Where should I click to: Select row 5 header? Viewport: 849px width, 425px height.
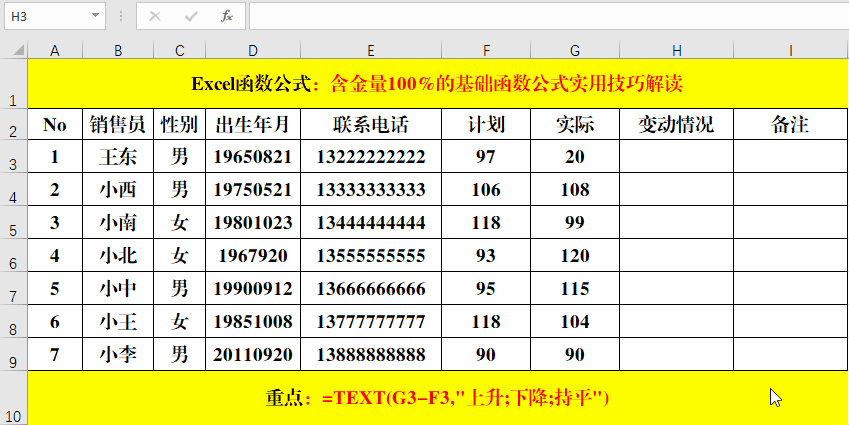tap(14, 223)
